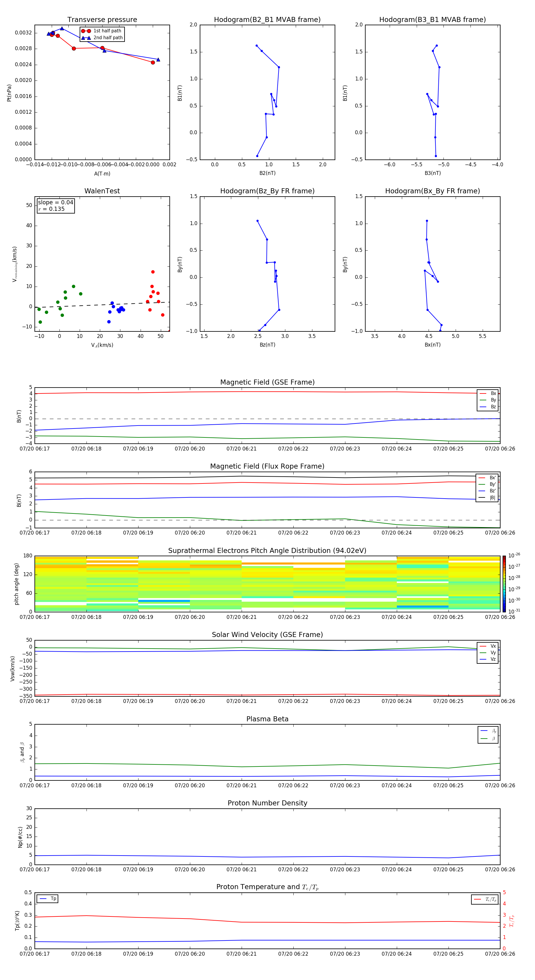535x980 pixels.
Task: Click the 10^-26 label on the color scale
Action: point(514,555)
